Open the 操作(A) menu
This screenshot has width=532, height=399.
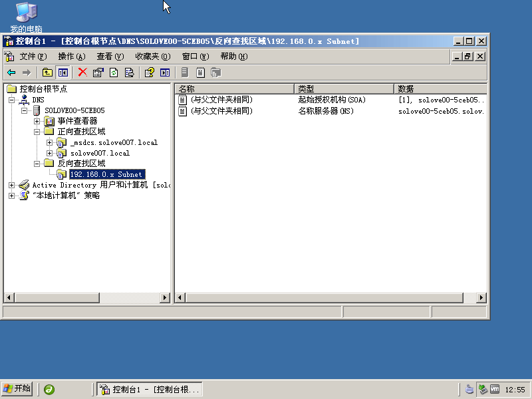[71, 57]
